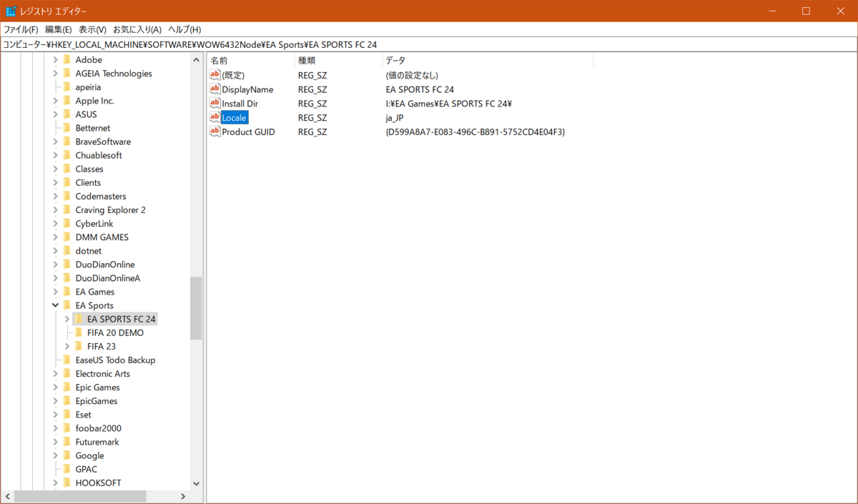858x504 pixels.
Task: Click the folder icon of Adobe key
Action: point(67,60)
